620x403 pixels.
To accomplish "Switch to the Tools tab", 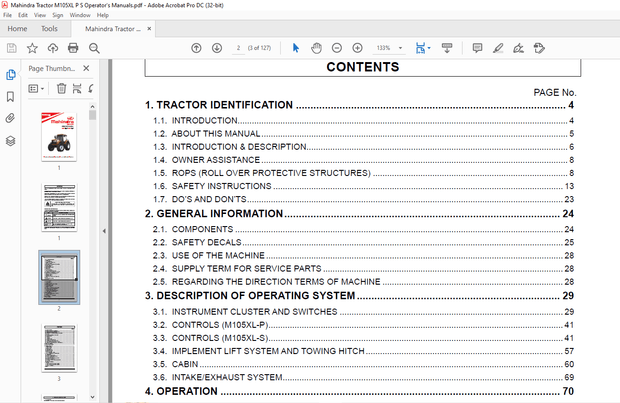I will click(49, 29).
